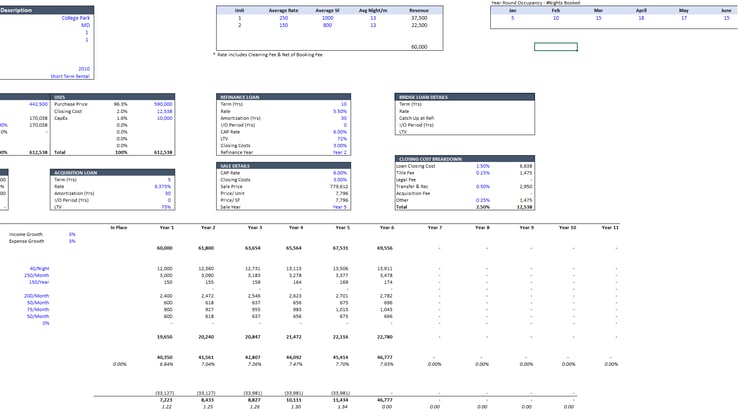
Task: Select the Closing Cost amount '12,538' in Uses
Action: [x=165, y=111]
